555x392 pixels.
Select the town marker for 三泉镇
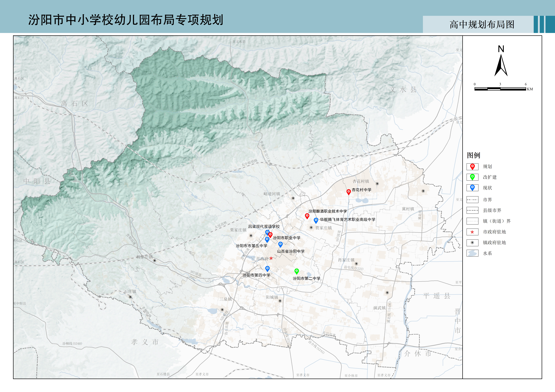(x=222, y=310)
